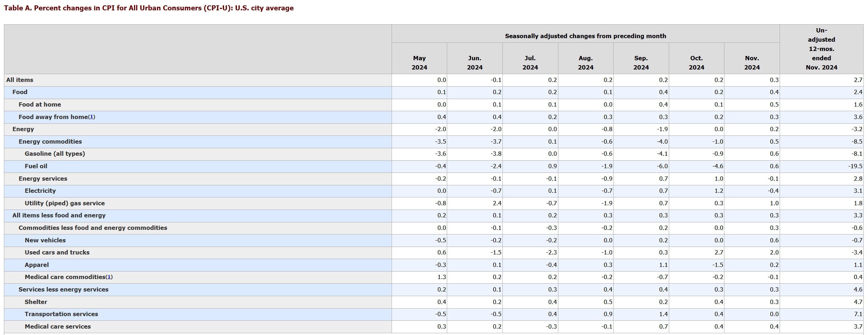The width and height of the screenshot is (868, 335).
Task: Open footnote 1 link beside Food away from home
Action: pyautogui.click(x=92, y=117)
